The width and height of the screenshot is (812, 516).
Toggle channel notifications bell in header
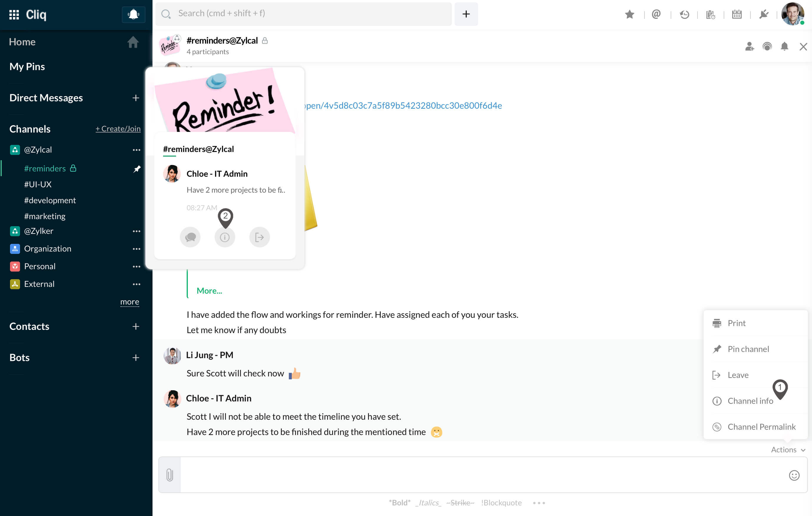tap(784, 47)
